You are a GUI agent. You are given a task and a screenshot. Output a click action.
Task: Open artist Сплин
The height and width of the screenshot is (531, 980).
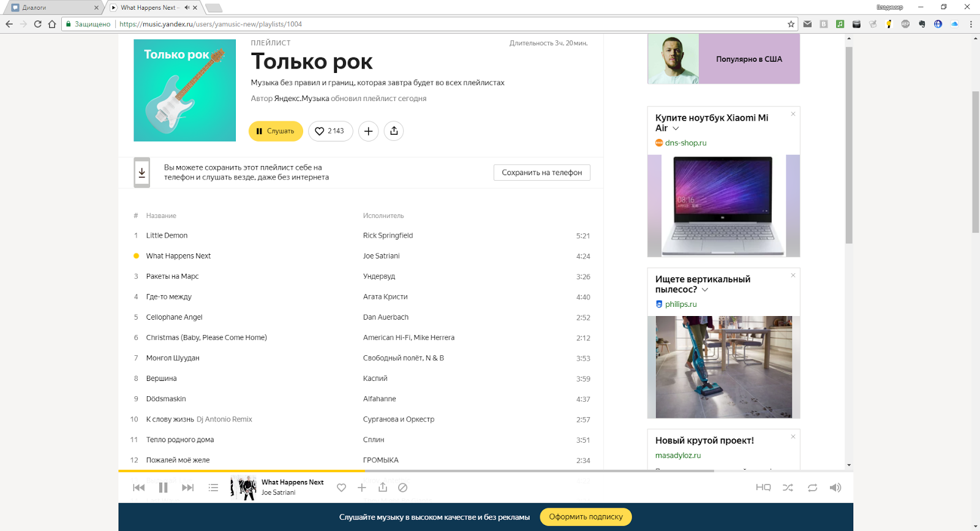[374, 440]
